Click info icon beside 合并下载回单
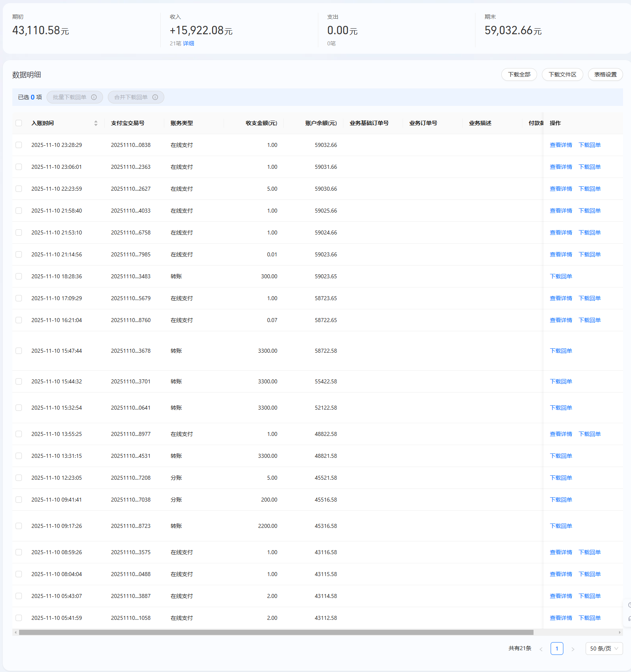631x672 pixels. tap(155, 97)
